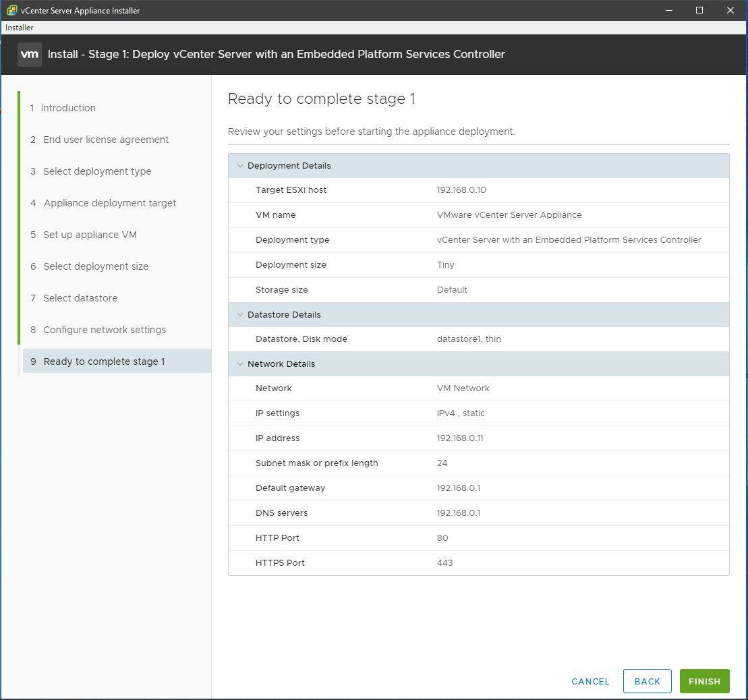
Task: Click the Network value VM Network
Action: 463,388
